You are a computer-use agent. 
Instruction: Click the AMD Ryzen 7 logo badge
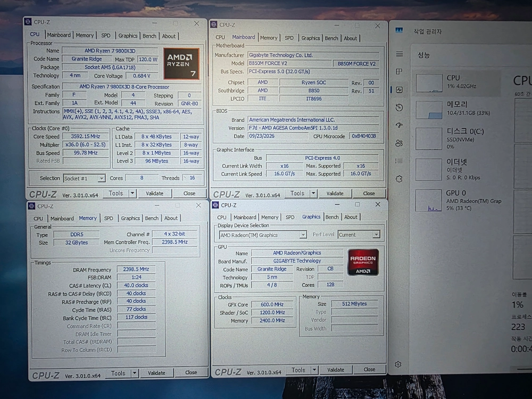pyautogui.click(x=181, y=63)
